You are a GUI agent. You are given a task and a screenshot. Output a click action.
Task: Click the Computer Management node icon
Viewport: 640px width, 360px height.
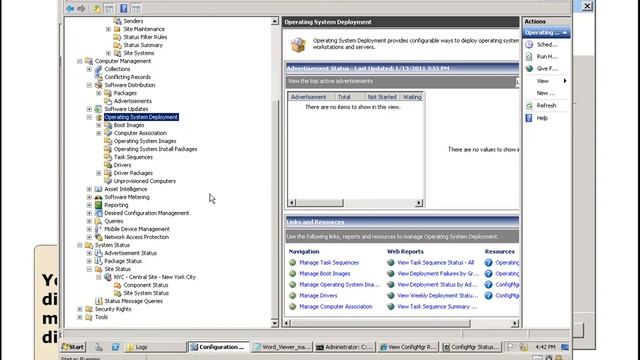(x=89, y=61)
